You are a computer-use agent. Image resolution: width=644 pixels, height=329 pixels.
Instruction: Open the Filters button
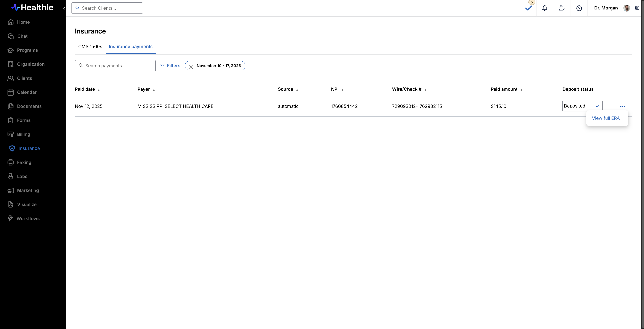[x=170, y=65]
